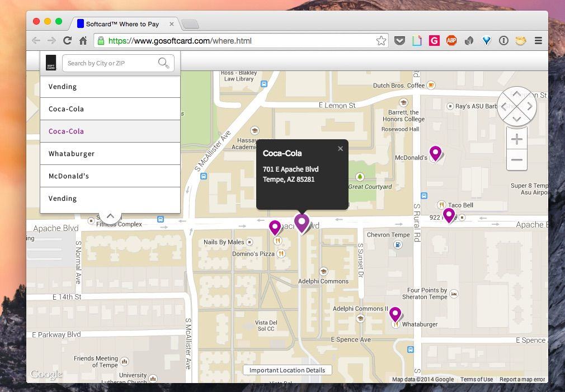Close the Coca-Cola info popup
The height and width of the screenshot is (392, 565).
tap(340, 149)
